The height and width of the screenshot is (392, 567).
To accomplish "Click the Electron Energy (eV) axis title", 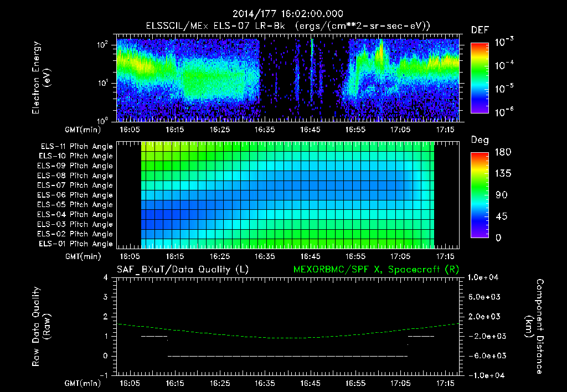I will click(x=41, y=78).
